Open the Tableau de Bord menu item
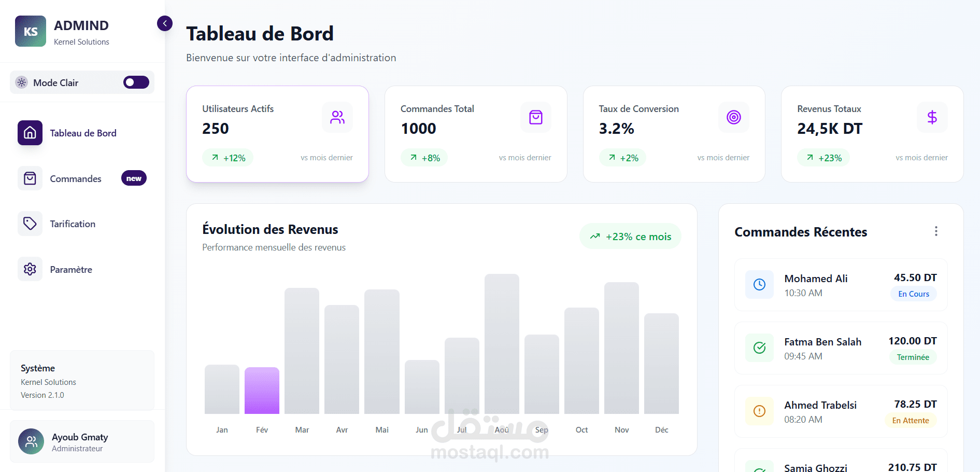 [83, 133]
